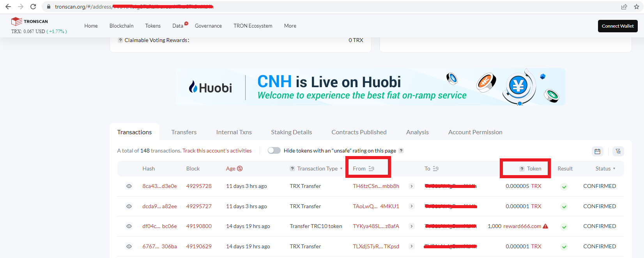The image size is (644, 258).
Task: Open the Governance menu
Action: (x=208, y=26)
